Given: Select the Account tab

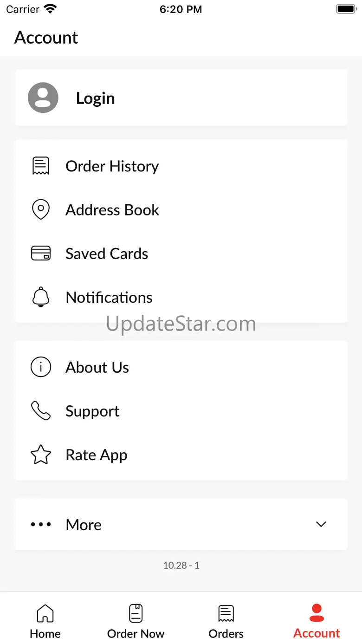Looking at the screenshot, I should [317, 621].
